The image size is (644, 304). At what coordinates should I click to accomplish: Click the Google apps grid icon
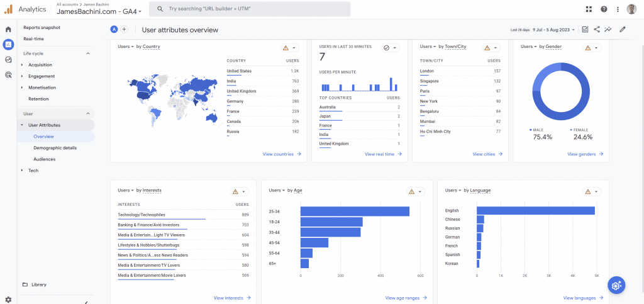(589, 9)
